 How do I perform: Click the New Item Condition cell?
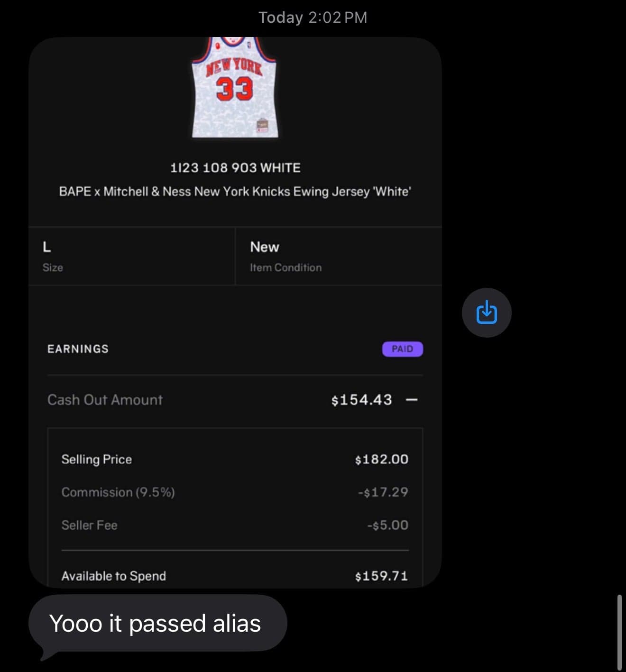(x=338, y=256)
